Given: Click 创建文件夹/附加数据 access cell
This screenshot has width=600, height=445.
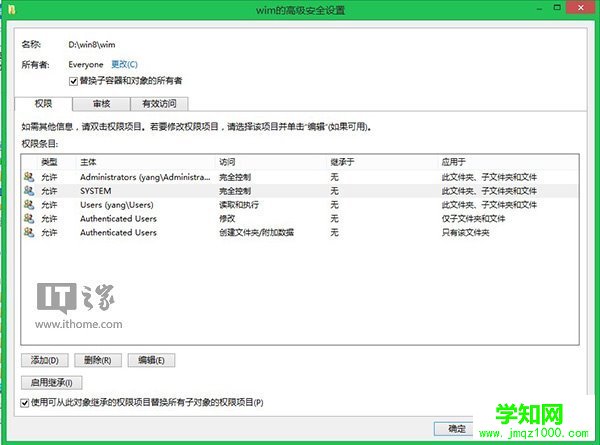Looking at the screenshot, I should (x=256, y=232).
